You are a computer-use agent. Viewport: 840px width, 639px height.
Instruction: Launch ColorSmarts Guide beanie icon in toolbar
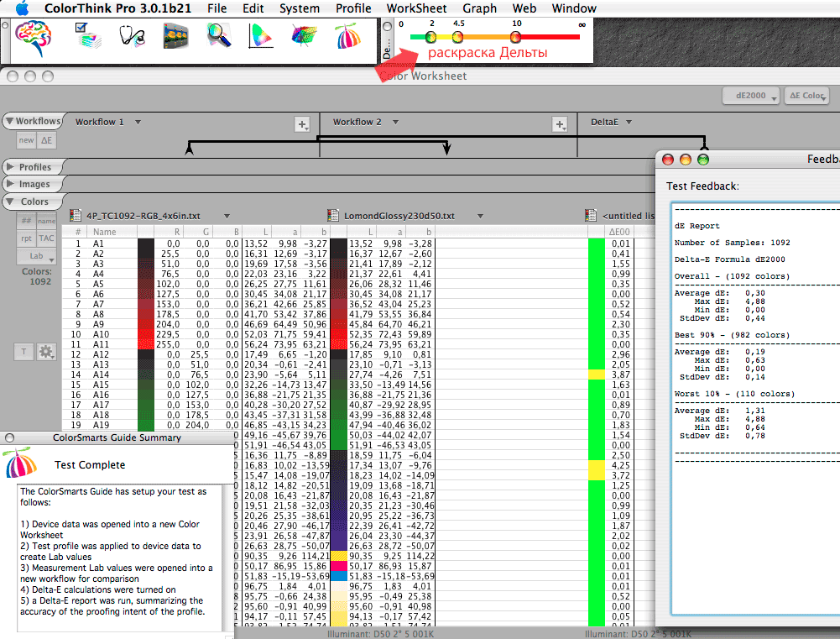348,36
